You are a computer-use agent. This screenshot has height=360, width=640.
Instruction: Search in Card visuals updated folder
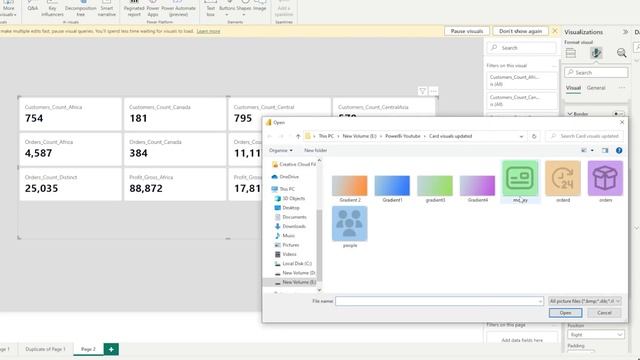coord(585,136)
